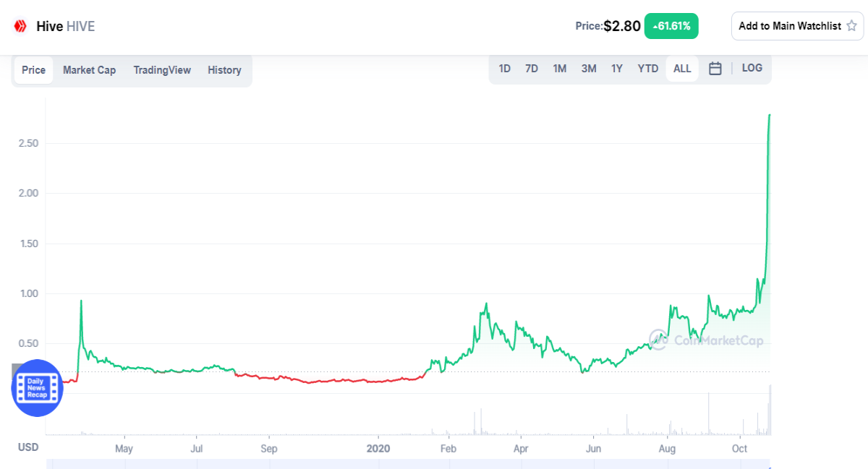
Task: Set chart range to YTD
Action: click(647, 69)
